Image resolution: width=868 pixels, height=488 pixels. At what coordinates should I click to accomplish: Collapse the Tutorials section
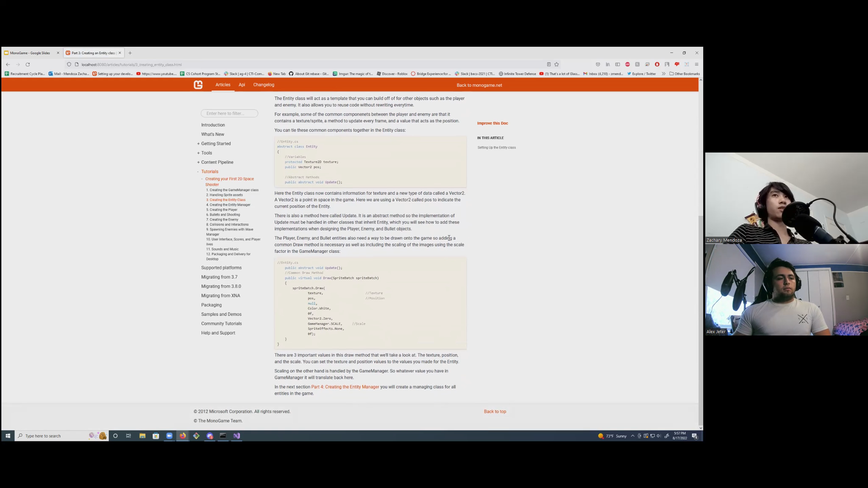198,172
